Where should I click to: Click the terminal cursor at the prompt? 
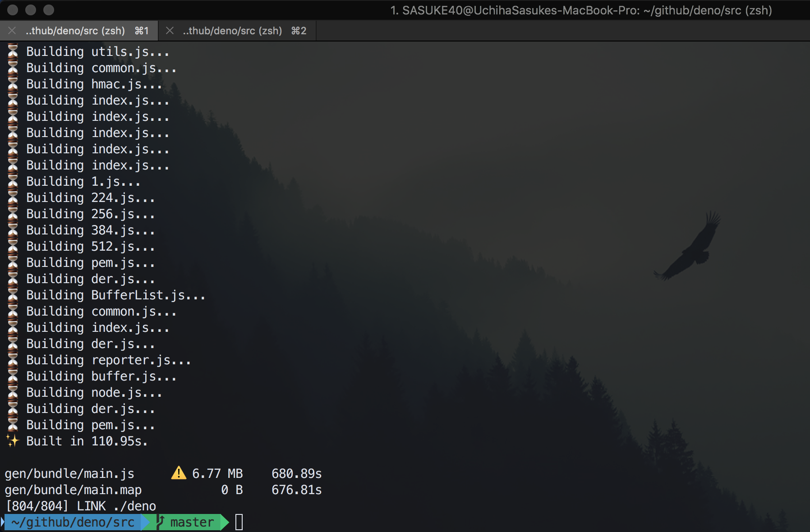click(239, 522)
